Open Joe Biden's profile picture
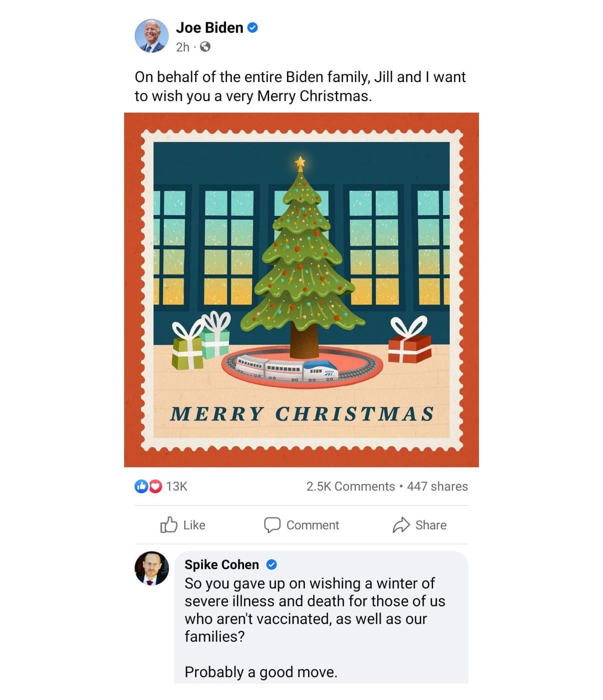Screen dimensions: 603x700 click(x=152, y=36)
